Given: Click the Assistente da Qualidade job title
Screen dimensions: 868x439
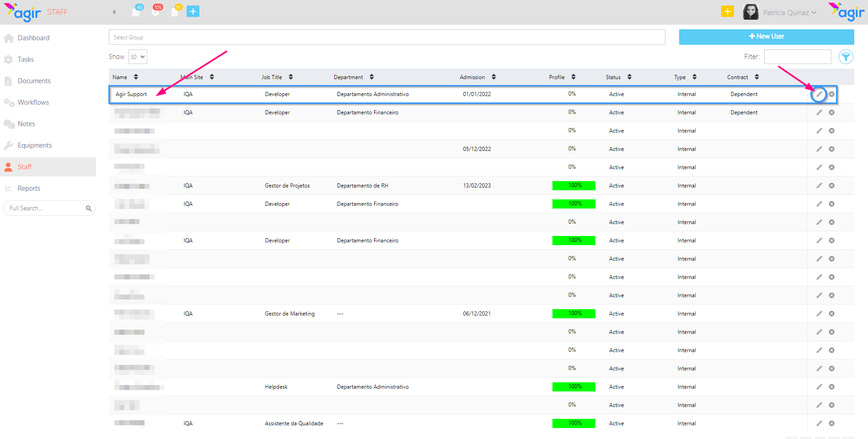Looking at the screenshot, I should point(294,423).
